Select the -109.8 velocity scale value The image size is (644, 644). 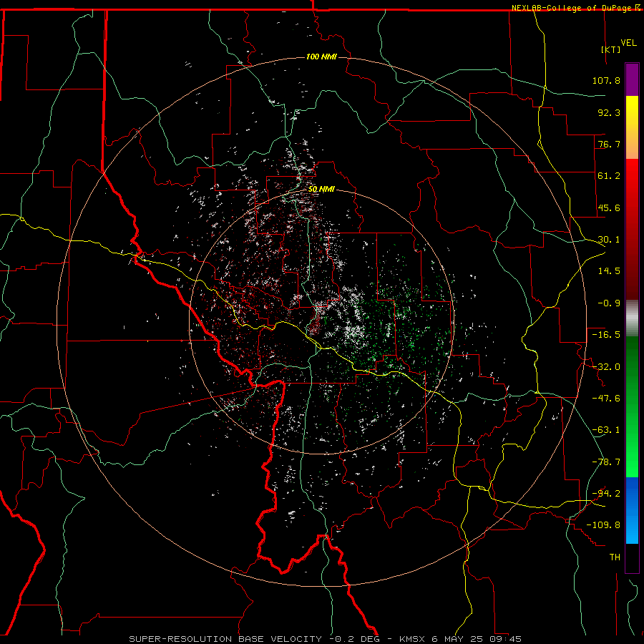pyautogui.click(x=604, y=525)
